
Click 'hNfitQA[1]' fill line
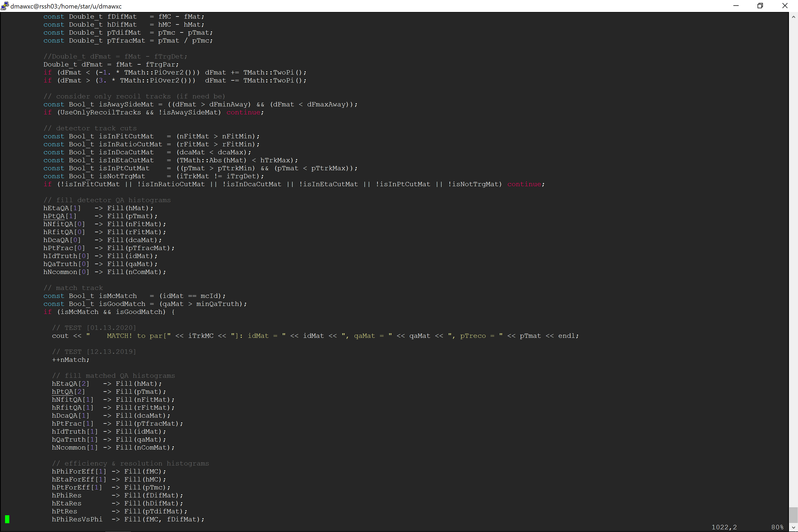(x=113, y=399)
